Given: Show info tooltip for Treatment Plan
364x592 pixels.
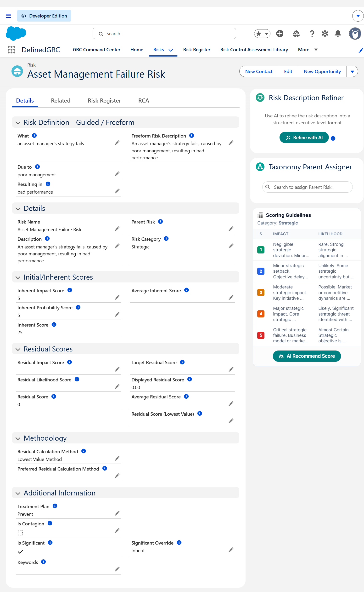Looking at the screenshot, I should click(x=55, y=506).
